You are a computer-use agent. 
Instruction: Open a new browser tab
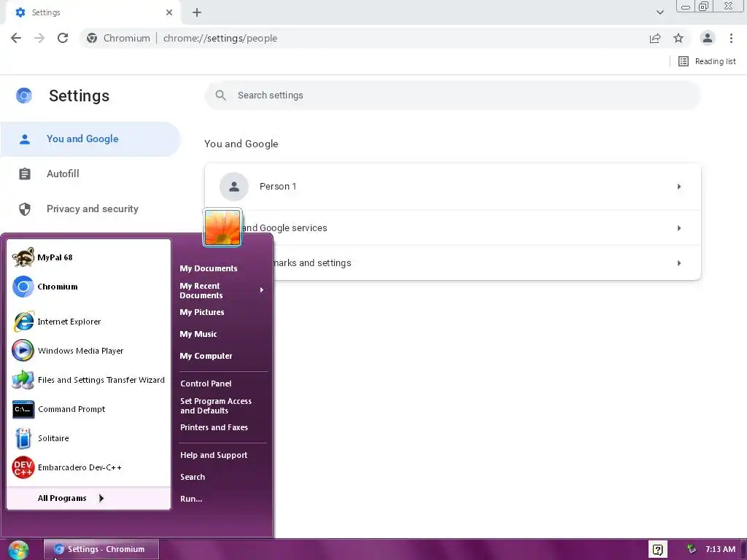tap(197, 12)
